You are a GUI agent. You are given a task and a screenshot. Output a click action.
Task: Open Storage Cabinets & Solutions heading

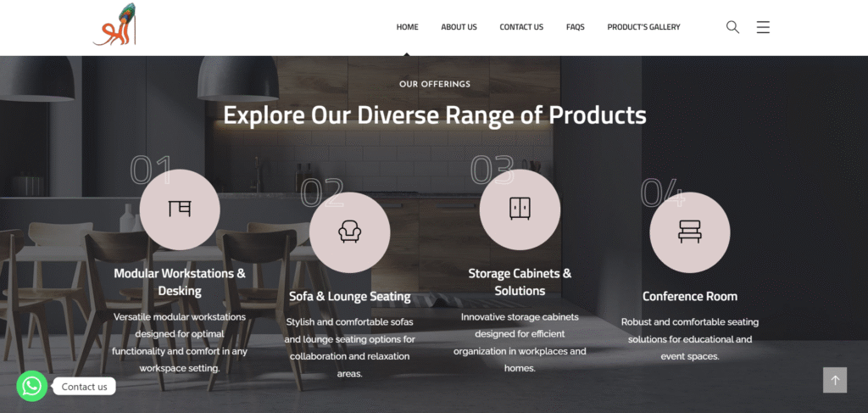[x=520, y=282]
